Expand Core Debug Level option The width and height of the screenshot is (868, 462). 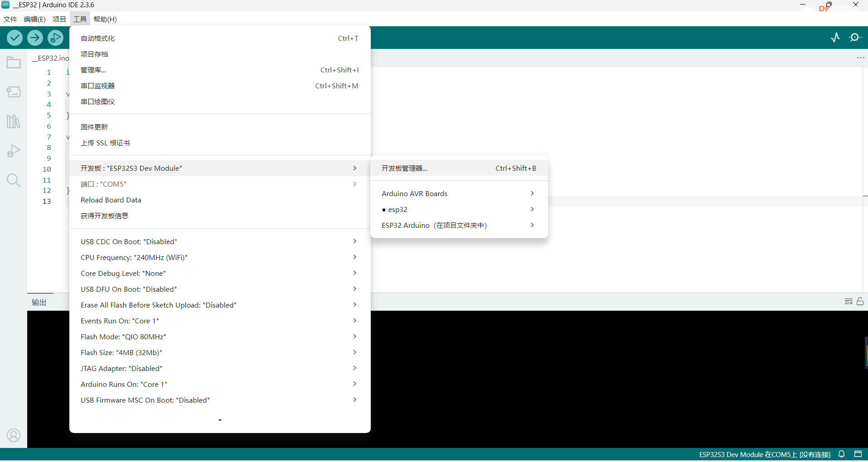[x=220, y=274]
